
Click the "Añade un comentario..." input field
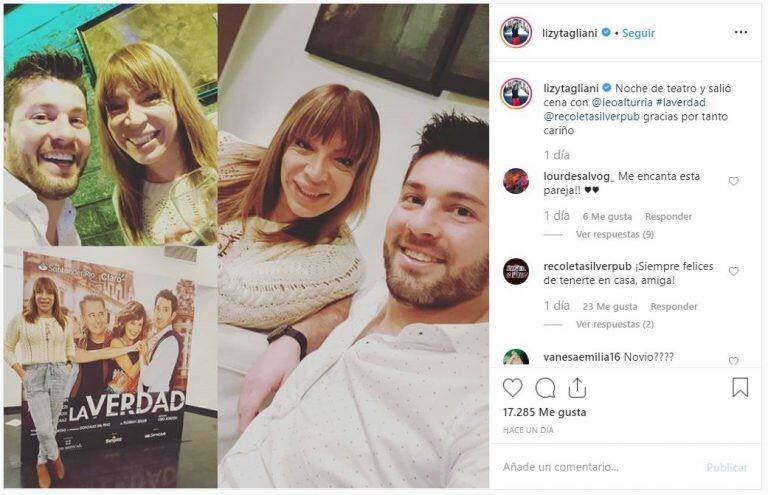pos(598,467)
